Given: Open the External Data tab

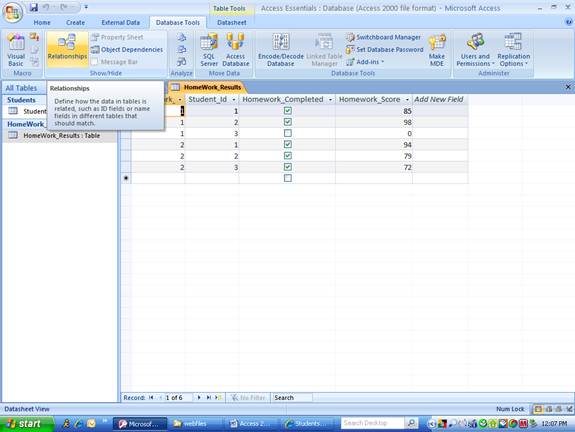Looking at the screenshot, I should pos(121,22).
